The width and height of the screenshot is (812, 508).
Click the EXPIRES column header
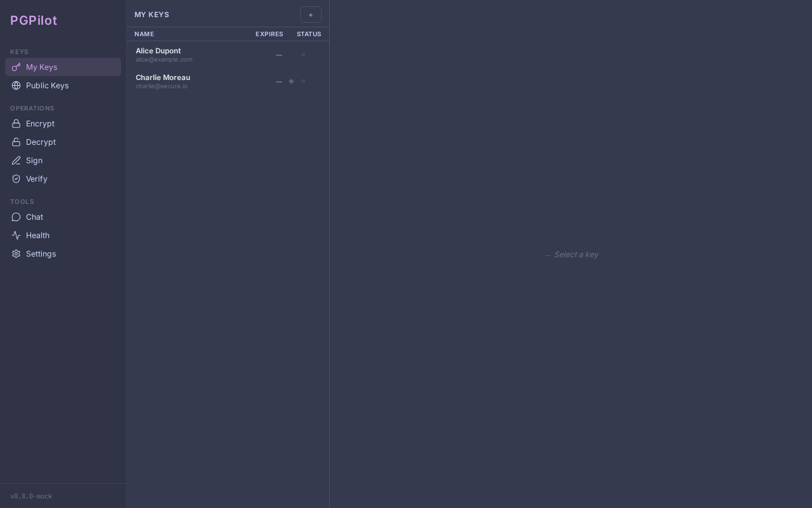270,34
